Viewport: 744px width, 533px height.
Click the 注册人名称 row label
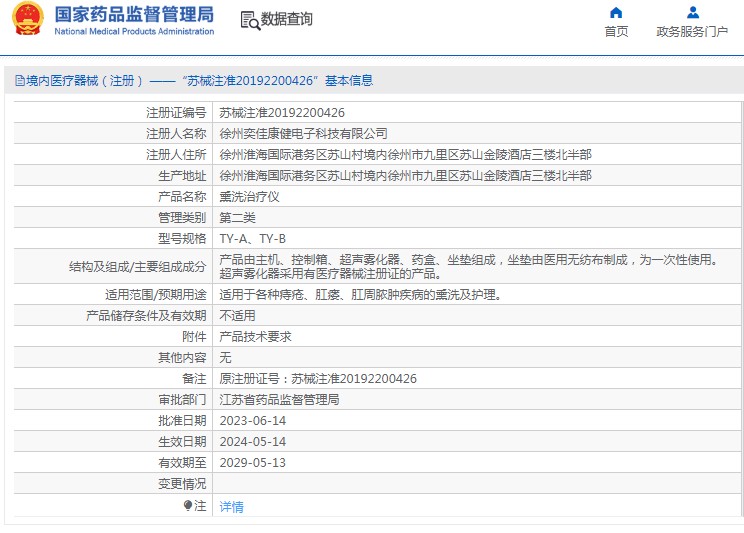point(176,133)
